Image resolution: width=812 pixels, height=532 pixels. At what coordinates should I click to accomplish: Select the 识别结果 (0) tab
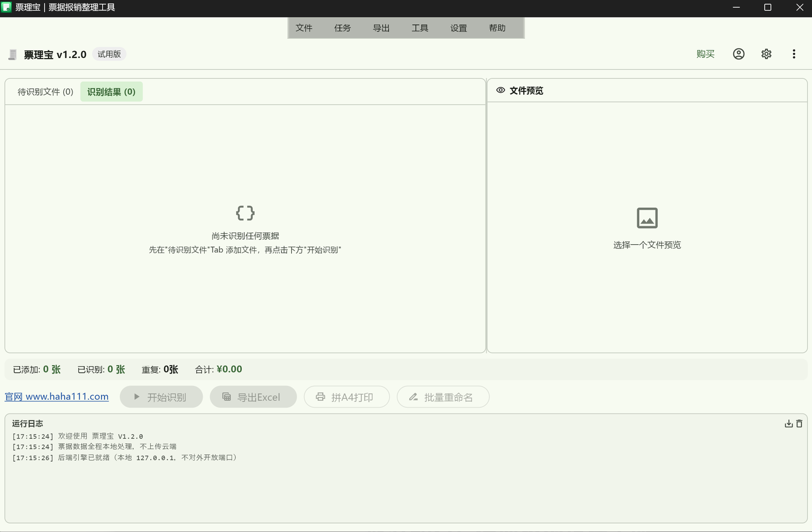tap(111, 92)
